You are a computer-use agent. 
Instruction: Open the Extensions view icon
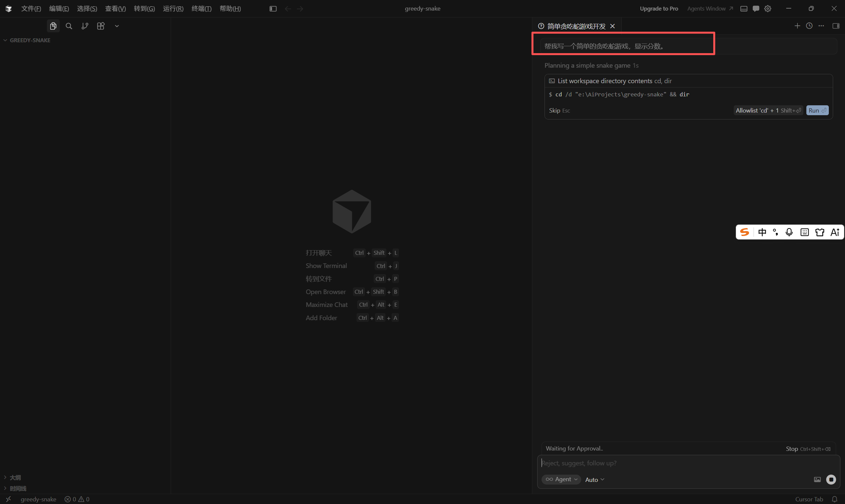(101, 26)
